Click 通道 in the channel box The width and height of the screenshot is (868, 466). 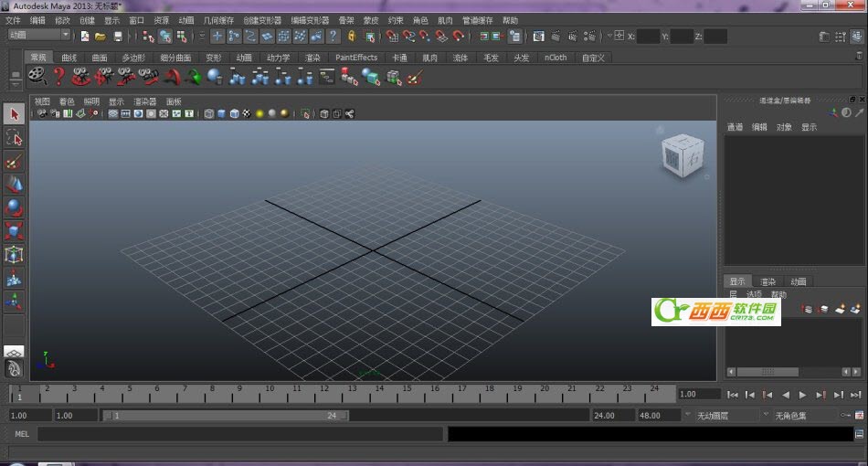pyautogui.click(x=735, y=128)
